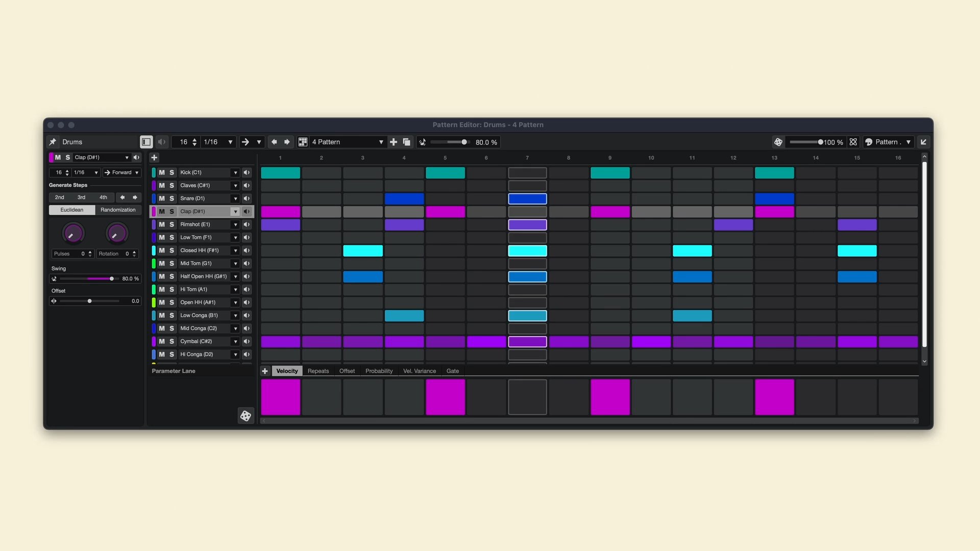Open the Pattern mode dropdown at toolbar right

[x=888, y=142]
